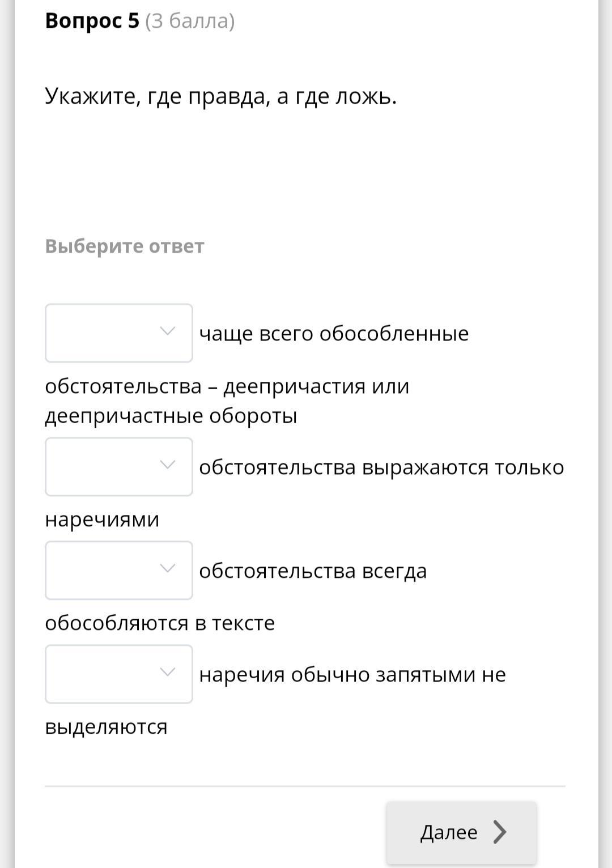The image size is (612, 868).
Task: Click chevron arrow beside 'чаще всего обособленные'
Action: 167,331
